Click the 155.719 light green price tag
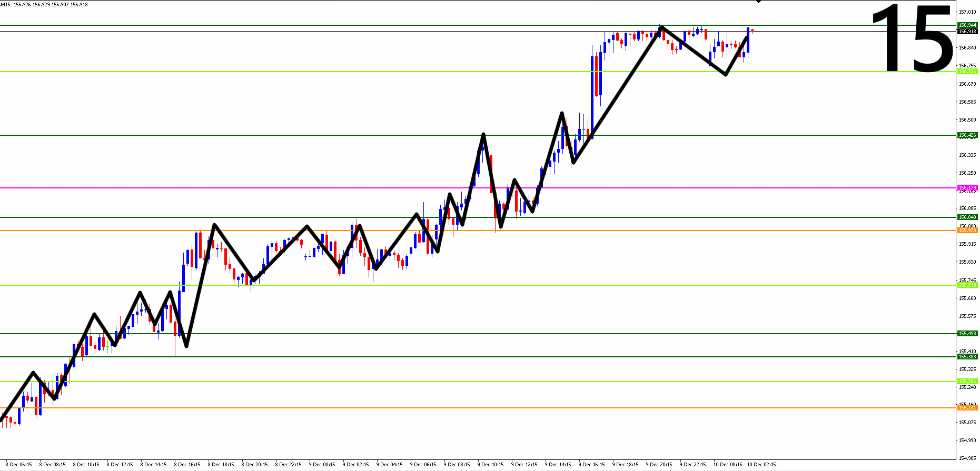The height and width of the screenshot is (471, 980). tap(967, 285)
